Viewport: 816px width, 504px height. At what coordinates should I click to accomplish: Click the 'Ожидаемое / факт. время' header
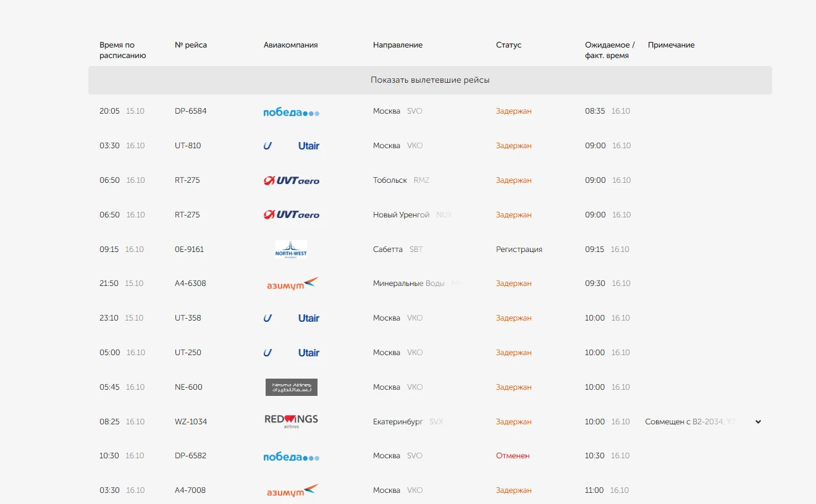[x=610, y=50]
